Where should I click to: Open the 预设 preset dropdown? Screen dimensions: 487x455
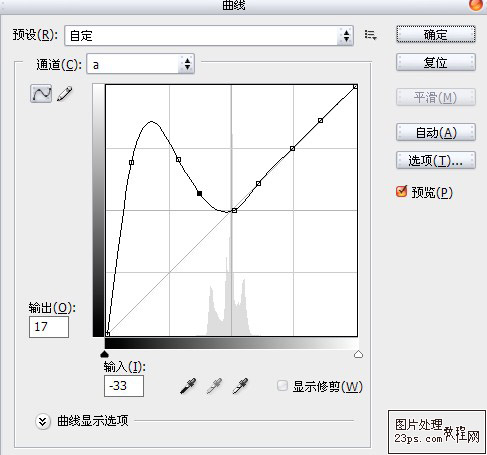[209, 35]
